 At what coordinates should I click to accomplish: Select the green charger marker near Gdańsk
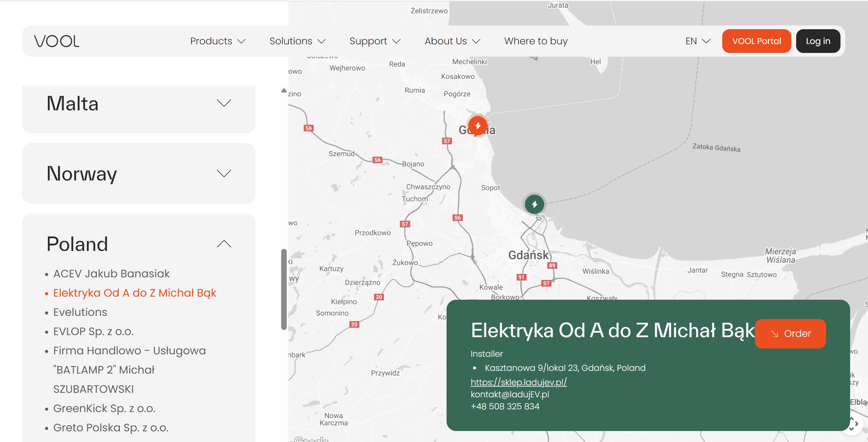tap(535, 205)
